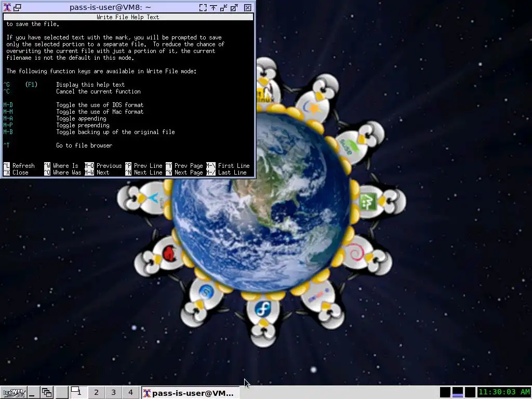Click the show desktop taskbar icon
Screen dimensions: 532x399
pos(33,393)
